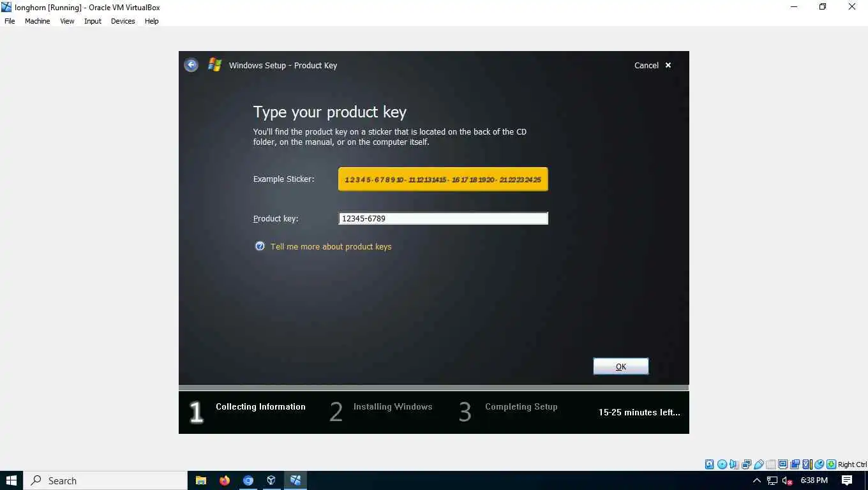Open the File menu
Image resolution: width=868 pixels, height=490 pixels.
click(x=10, y=21)
